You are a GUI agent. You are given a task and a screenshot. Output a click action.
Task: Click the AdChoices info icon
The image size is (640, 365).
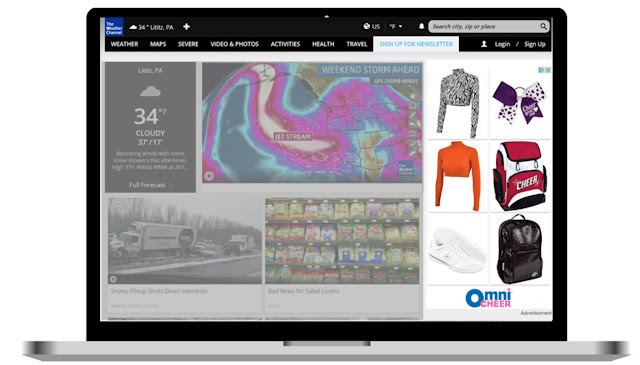click(541, 70)
